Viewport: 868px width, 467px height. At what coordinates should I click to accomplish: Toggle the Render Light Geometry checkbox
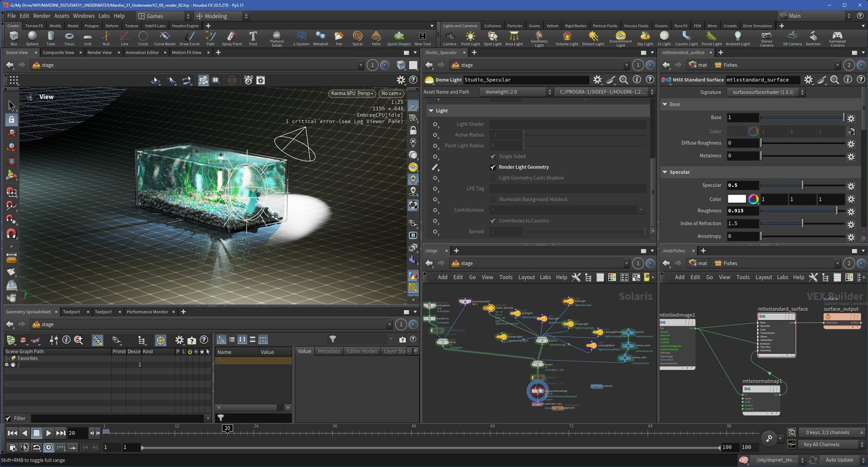click(493, 167)
